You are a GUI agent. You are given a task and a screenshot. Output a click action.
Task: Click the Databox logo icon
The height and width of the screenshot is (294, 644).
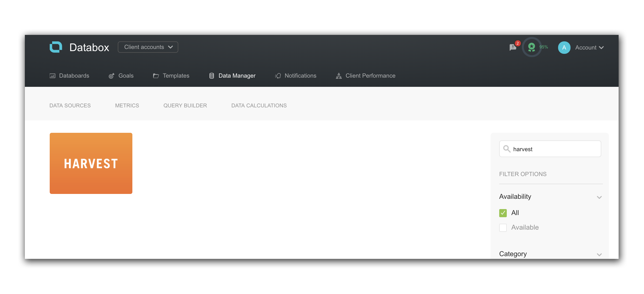[x=56, y=47]
